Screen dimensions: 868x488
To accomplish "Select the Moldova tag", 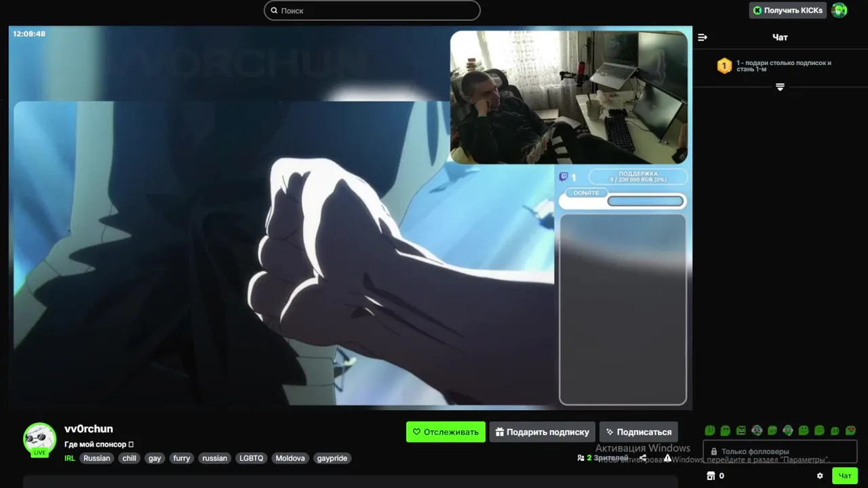I will (x=290, y=458).
